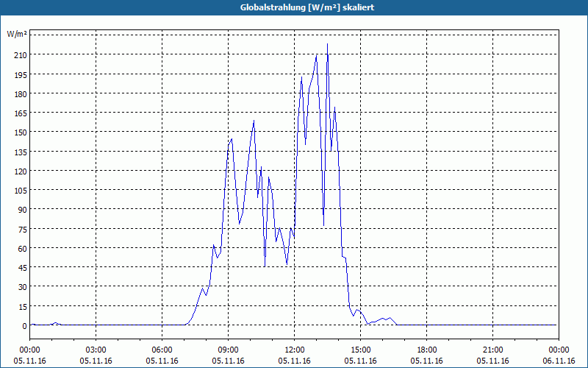Click the 06:00 time axis label
Image resolution: width=588 pixels, height=368 pixels.
point(162,350)
